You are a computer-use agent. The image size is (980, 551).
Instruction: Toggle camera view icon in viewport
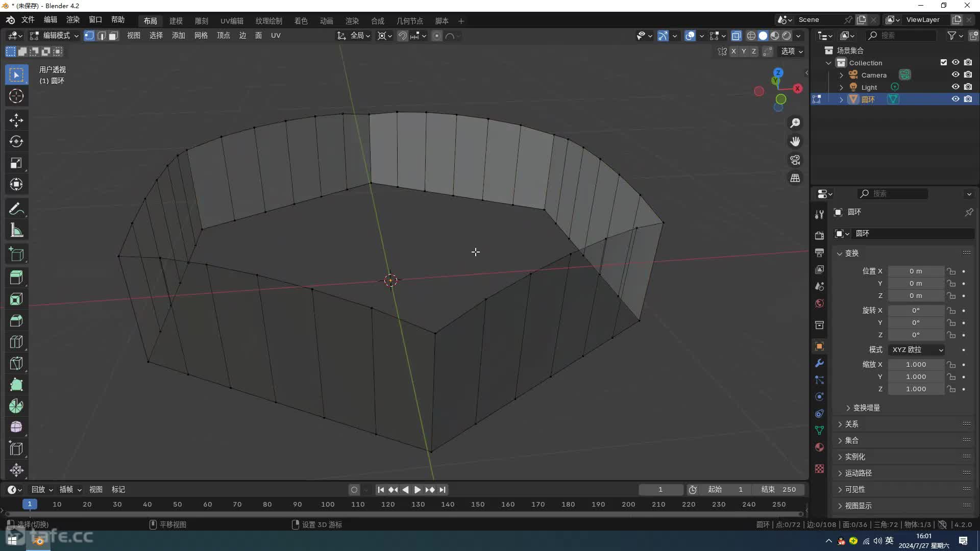[x=795, y=160]
